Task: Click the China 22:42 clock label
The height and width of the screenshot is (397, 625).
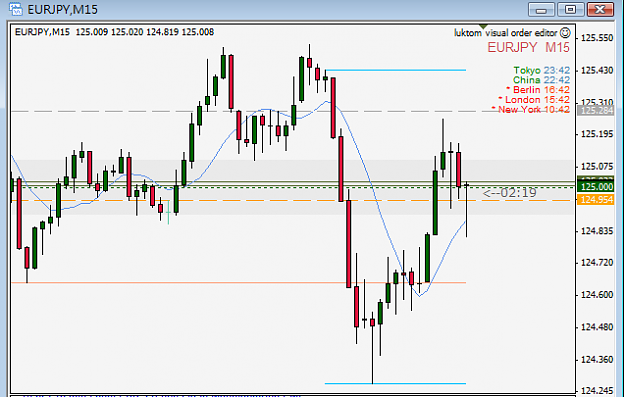Action: click(x=541, y=80)
